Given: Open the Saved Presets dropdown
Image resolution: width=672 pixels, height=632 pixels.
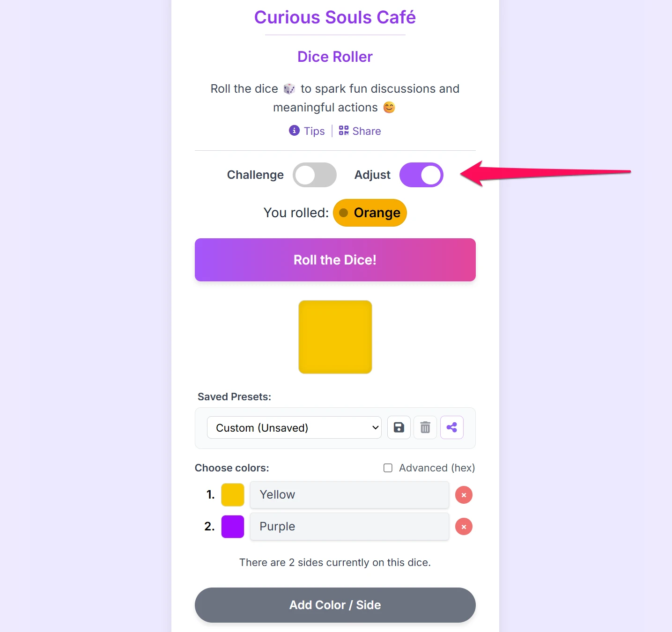Looking at the screenshot, I should (294, 427).
